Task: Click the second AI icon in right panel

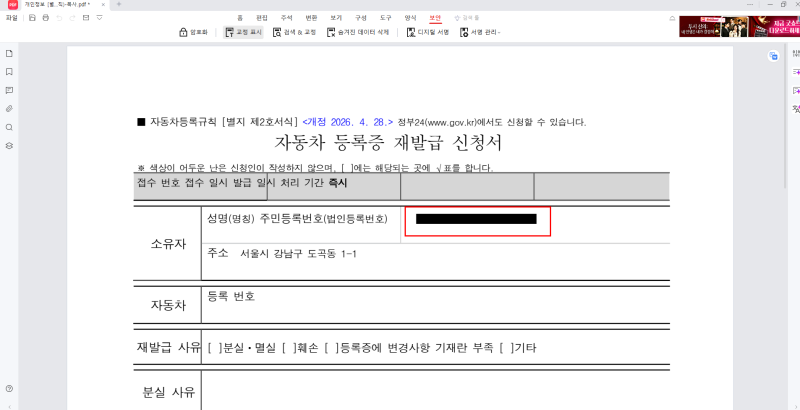Action: pos(795,91)
